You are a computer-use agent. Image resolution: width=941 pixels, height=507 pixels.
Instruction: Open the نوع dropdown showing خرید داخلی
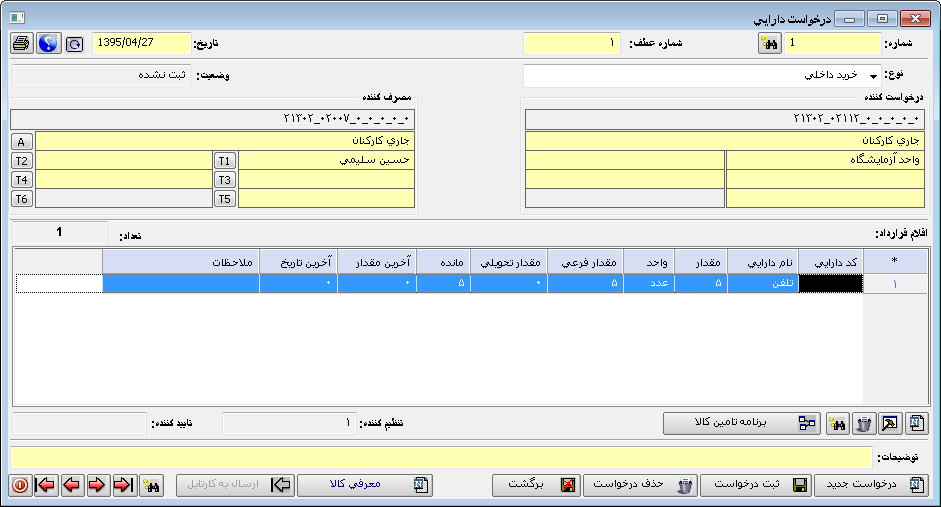click(873, 77)
